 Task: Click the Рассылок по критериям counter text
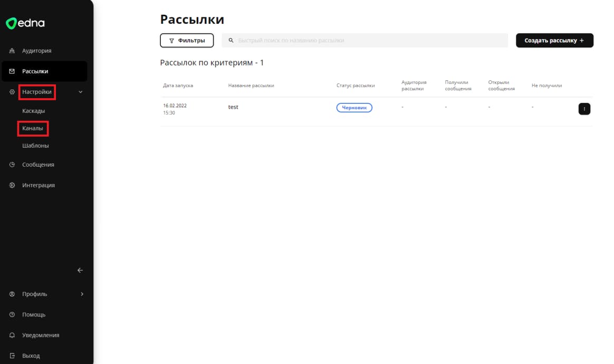[x=212, y=63]
